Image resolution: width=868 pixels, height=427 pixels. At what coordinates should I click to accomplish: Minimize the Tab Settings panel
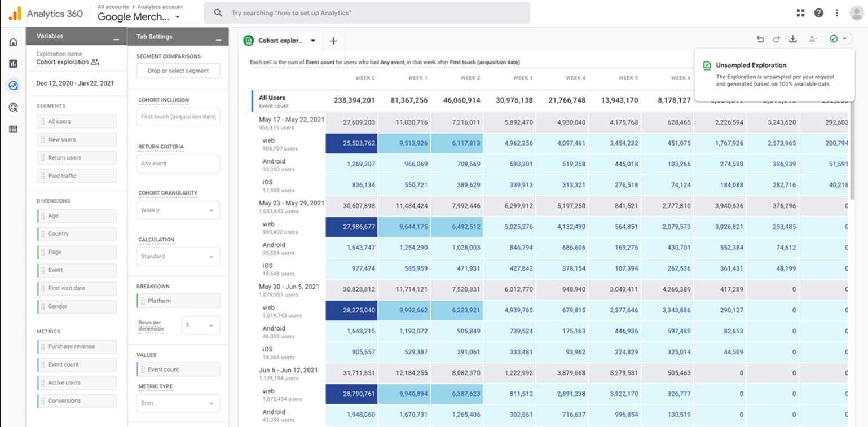(219, 38)
